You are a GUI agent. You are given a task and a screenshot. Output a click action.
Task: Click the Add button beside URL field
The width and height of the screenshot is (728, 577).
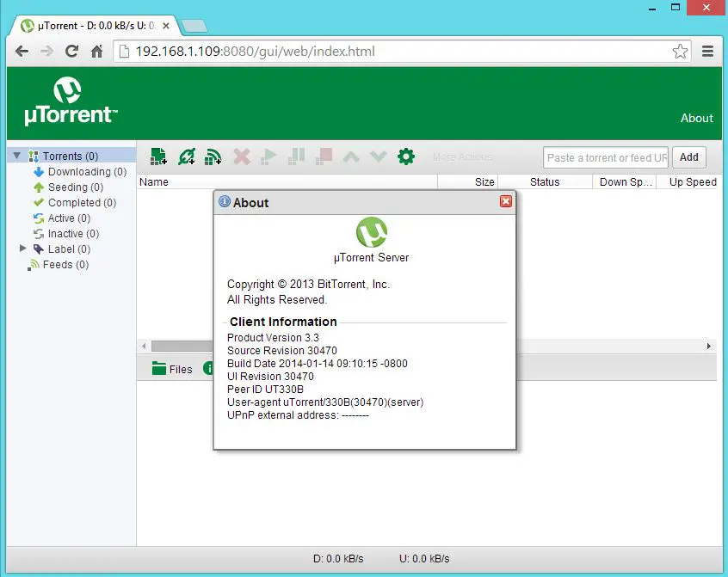pos(688,157)
